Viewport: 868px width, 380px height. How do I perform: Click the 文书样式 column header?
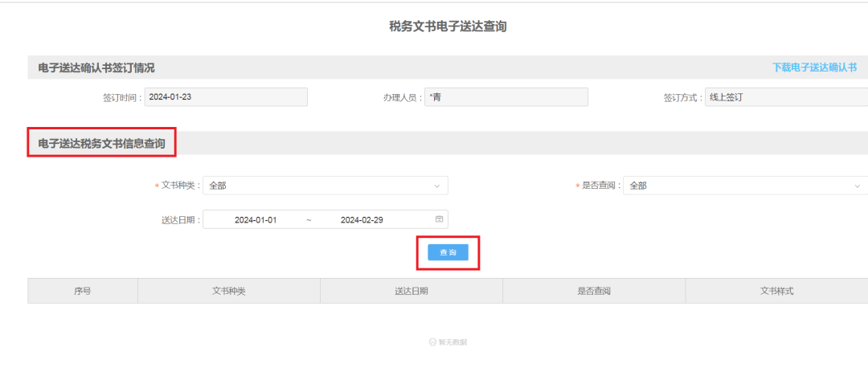point(776,291)
